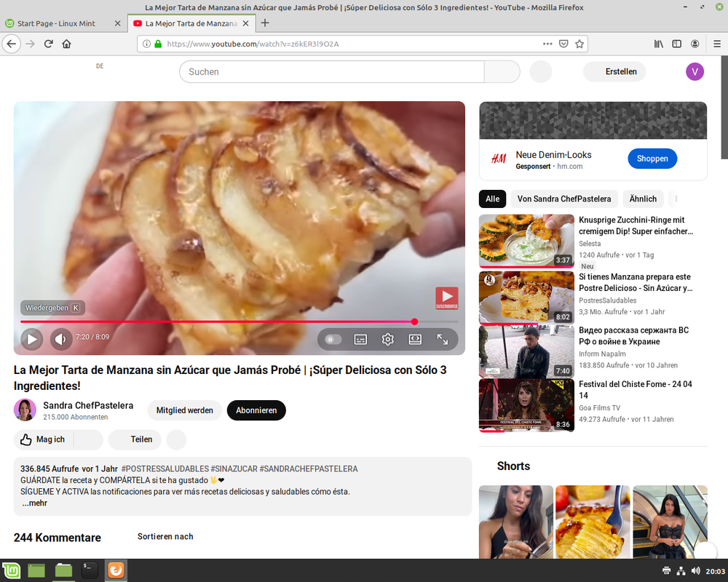Enter fullscreen with the arrows icon
The width and height of the screenshot is (728, 582).
click(443, 340)
